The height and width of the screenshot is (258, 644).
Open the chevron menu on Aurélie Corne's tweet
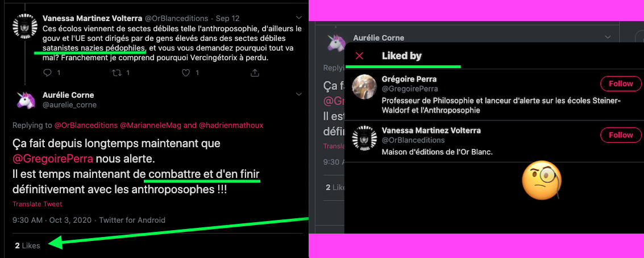pos(300,94)
